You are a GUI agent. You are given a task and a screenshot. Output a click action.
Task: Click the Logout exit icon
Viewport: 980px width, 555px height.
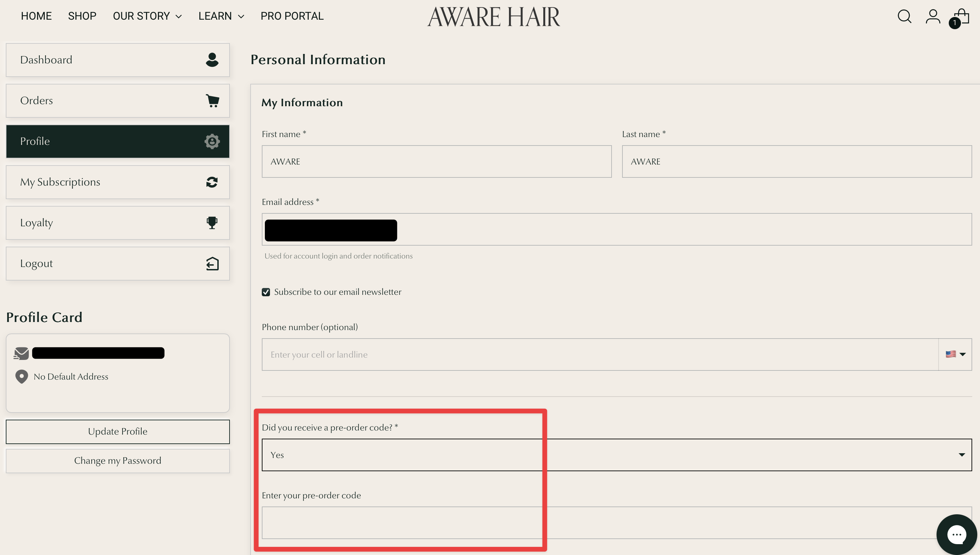[212, 263]
